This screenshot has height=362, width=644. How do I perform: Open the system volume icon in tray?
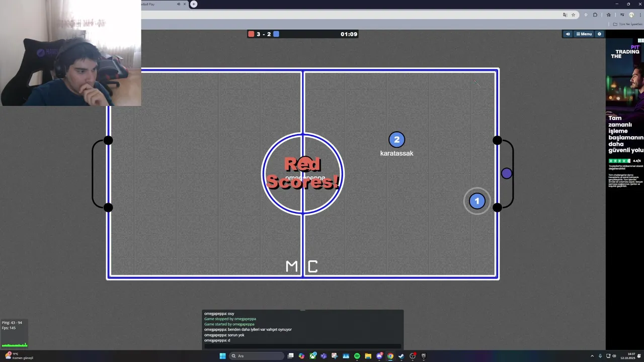pyautogui.click(x=614, y=356)
